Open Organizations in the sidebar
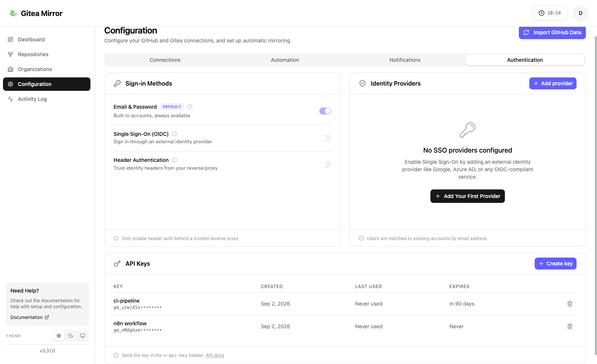The image size is (597, 364). 47,69
